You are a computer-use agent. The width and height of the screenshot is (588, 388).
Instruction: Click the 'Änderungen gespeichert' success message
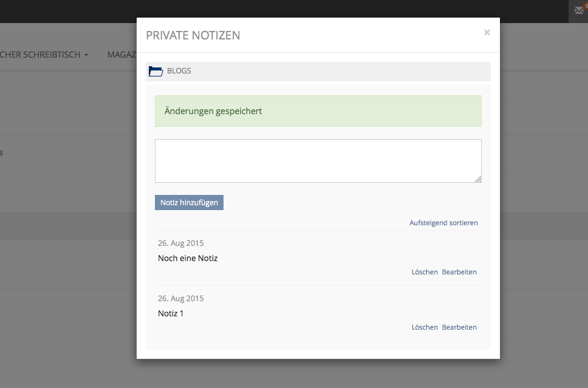(x=318, y=111)
